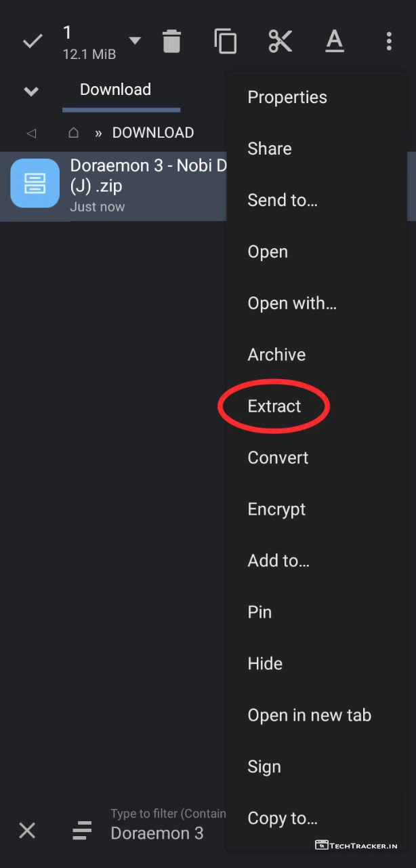Viewport: 416px width, 868px height.
Task: Tap the breadcrumb back triangle
Action: (30, 133)
